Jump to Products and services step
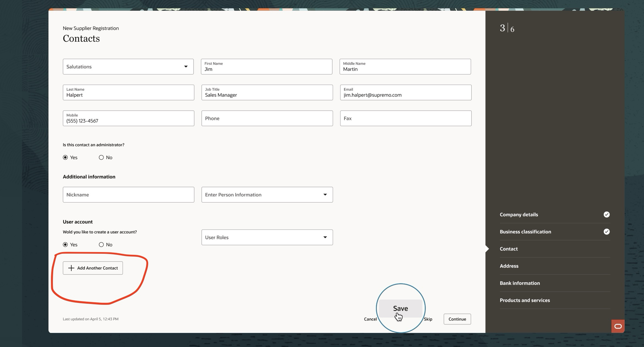The width and height of the screenshot is (644, 347). point(524,300)
